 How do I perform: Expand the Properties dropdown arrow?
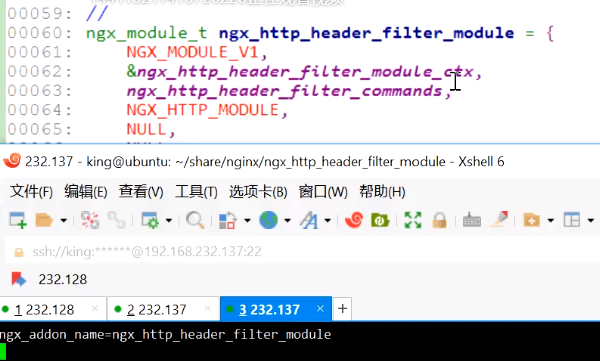(169, 221)
